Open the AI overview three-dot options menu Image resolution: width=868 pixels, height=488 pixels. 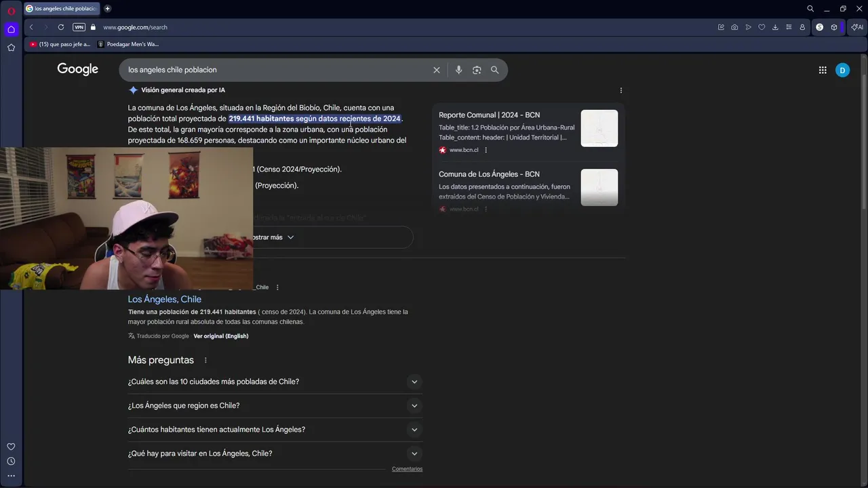620,90
